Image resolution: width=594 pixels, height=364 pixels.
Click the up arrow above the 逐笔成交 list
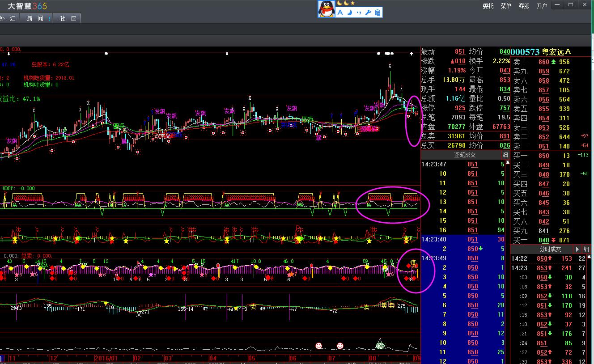pos(507,162)
